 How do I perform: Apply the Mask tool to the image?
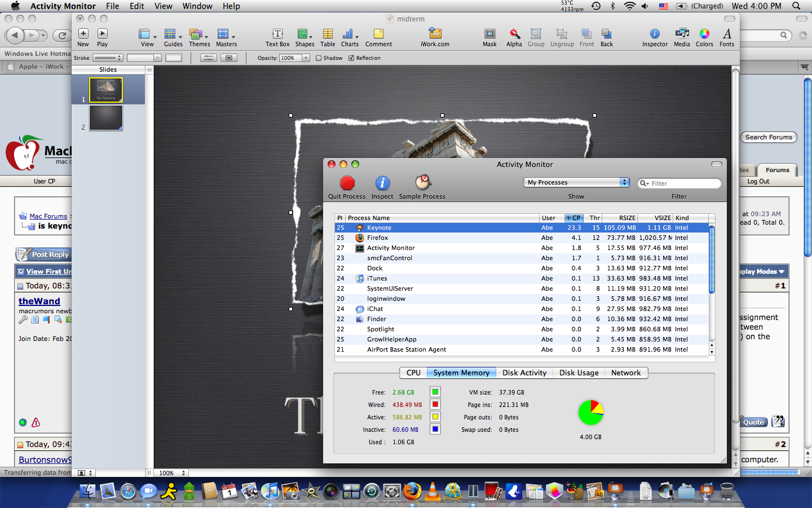489,34
